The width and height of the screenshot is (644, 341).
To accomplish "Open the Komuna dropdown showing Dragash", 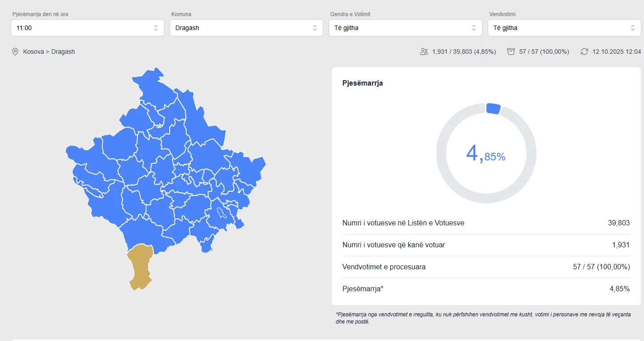I will pyautogui.click(x=246, y=28).
